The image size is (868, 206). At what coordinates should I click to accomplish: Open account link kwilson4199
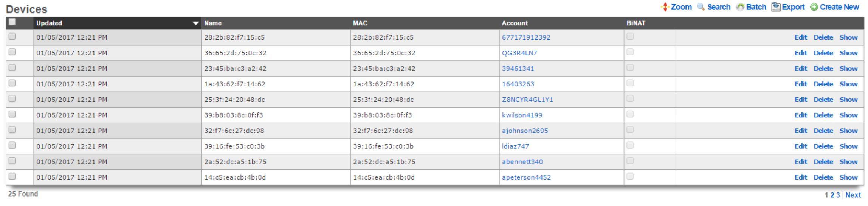coord(522,115)
